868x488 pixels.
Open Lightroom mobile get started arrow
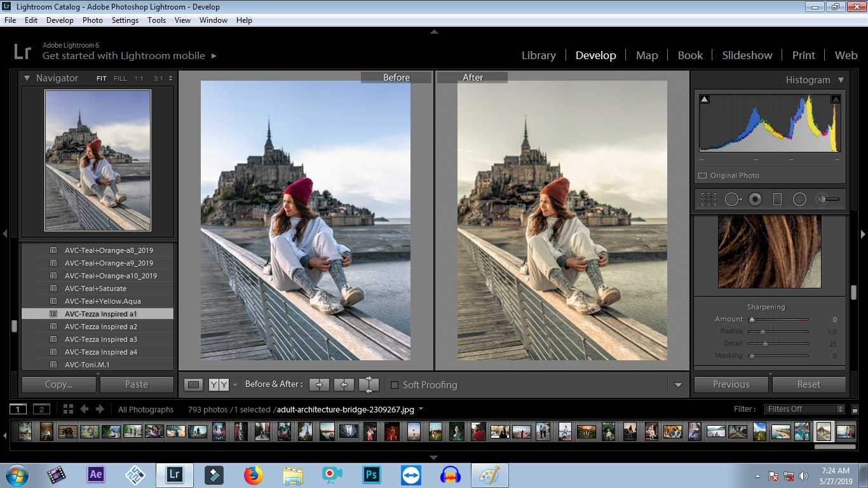[214, 56]
